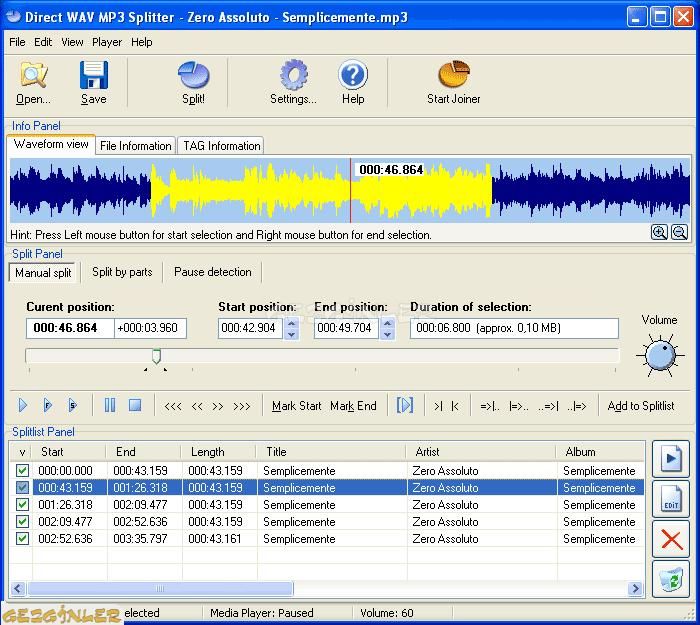700x625 pixels.
Task: Click the =>|.. position button
Action: tap(490, 406)
